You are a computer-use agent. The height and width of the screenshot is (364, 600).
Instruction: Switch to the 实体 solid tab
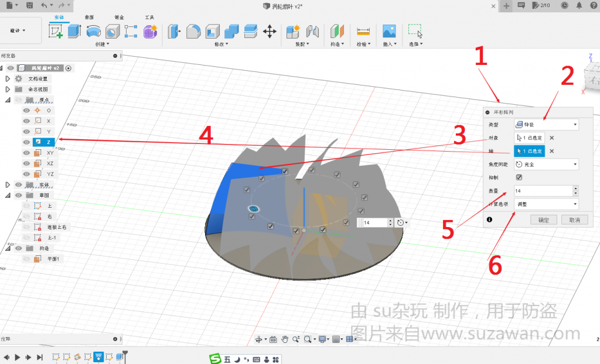coord(59,17)
